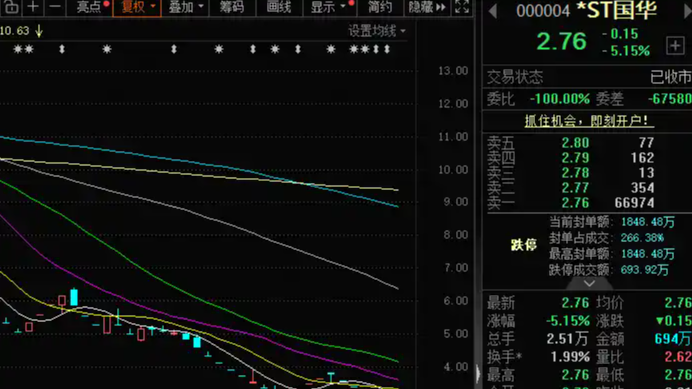Open the 设置均线 moving average dropdown
The image size is (692, 389).
point(376,31)
